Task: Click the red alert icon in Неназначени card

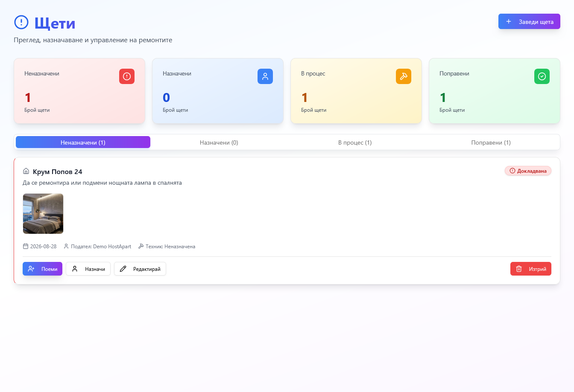Action: [x=127, y=76]
